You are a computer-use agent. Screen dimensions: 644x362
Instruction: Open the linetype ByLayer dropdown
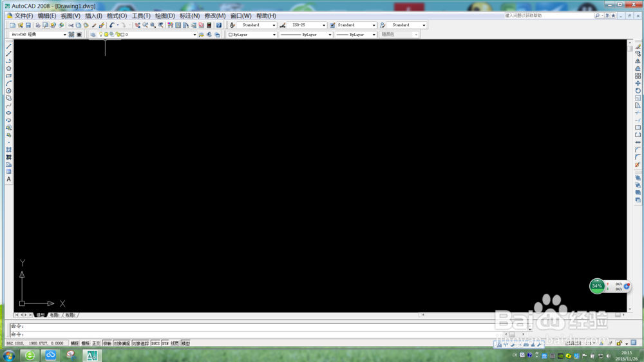tap(330, 35)
